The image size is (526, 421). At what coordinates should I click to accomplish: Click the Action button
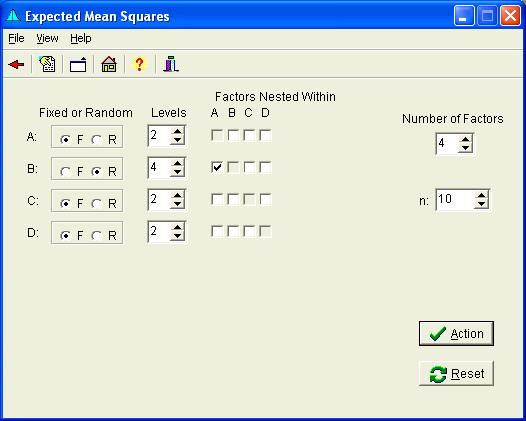point(456,333)
